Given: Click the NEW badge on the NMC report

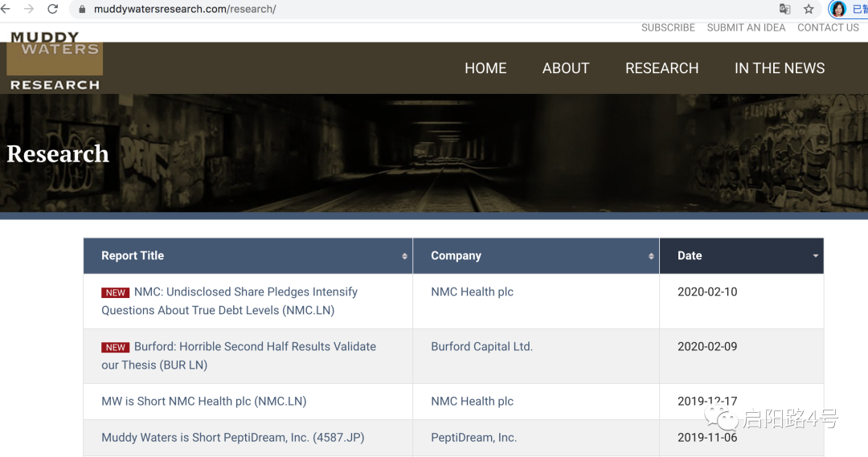Looking at the screenshot, I should pyautogui.click(x=115, y=292).
